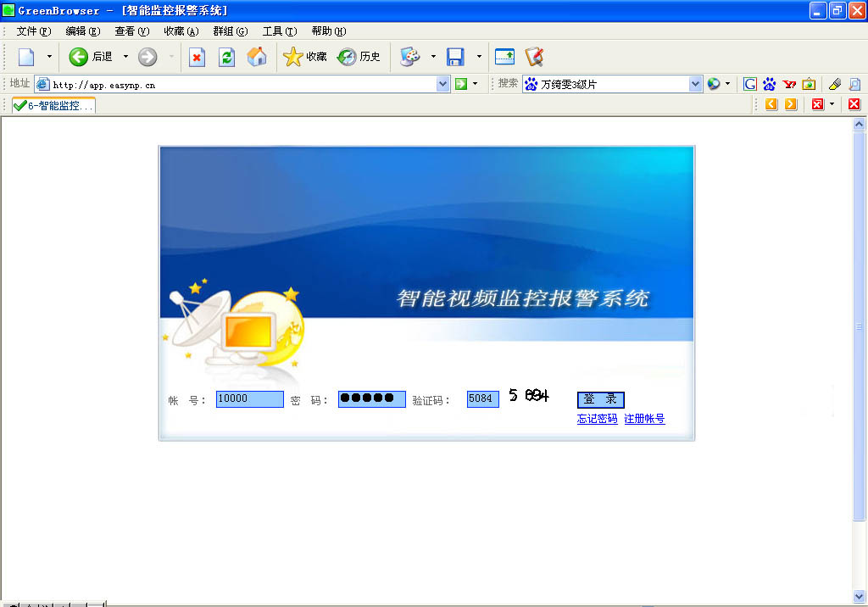Switch to the 6-智能监控 tab
This screenshot has width=868, height=607.
pyautogui.click(x=53, y=105)
